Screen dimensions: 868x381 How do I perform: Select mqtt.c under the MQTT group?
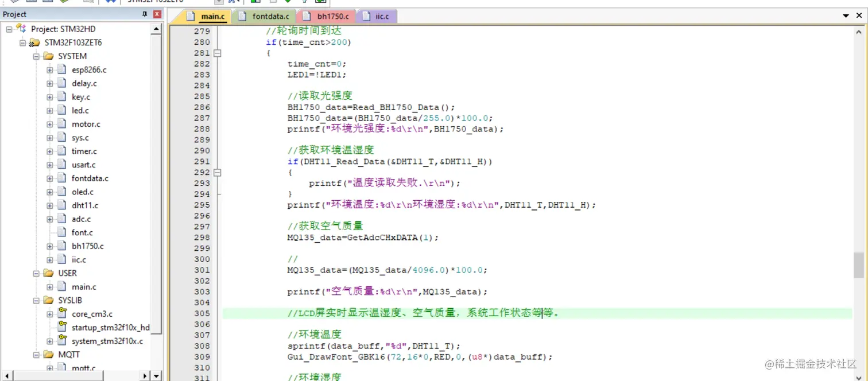(84, 368)
